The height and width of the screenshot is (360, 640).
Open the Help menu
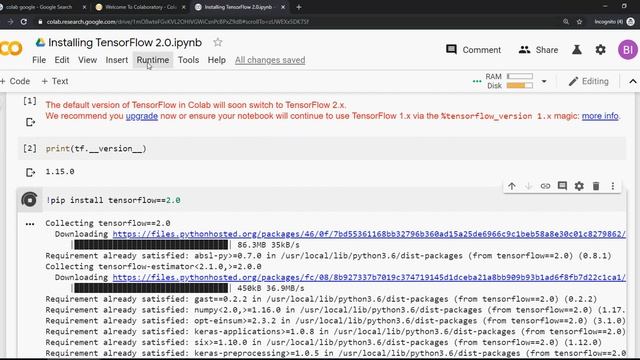pyautogui.click(x=216, y=60)
